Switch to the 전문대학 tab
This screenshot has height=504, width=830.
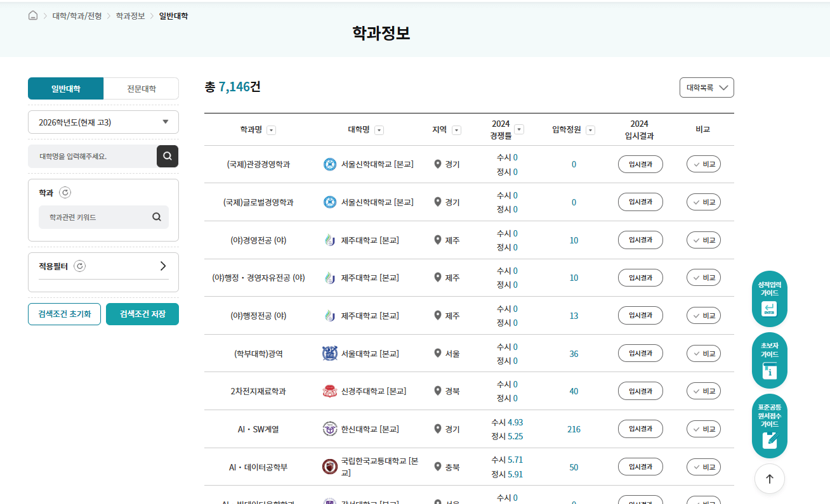tap(141, 88)
